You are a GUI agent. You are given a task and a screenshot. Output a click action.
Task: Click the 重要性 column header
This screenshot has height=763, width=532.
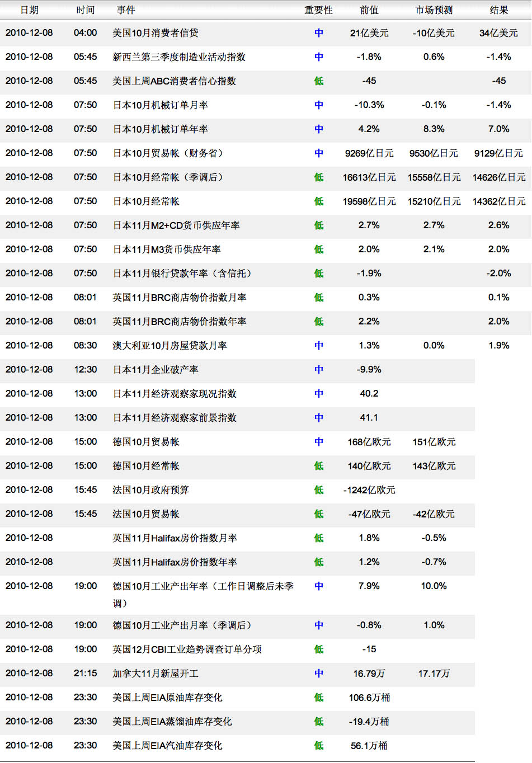[x=318, y=10]
